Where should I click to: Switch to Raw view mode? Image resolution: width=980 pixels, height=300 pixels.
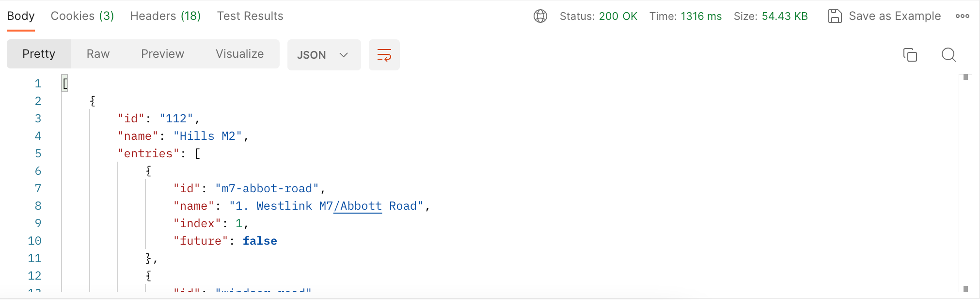coord(98,54)
